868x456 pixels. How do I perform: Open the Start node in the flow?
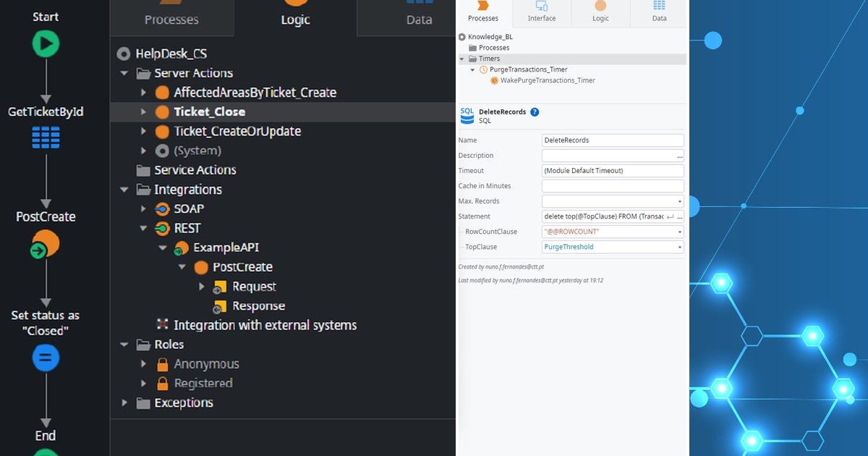click(x=46, y=43)
